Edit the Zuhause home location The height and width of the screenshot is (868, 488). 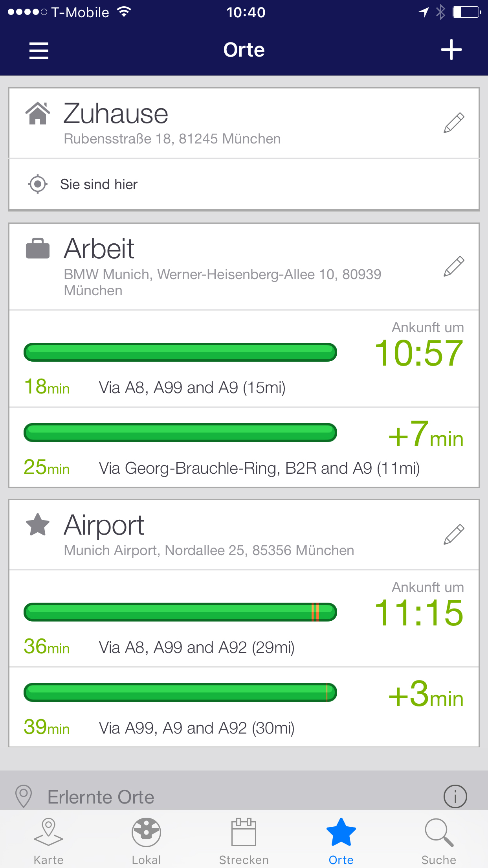[454, 123]
